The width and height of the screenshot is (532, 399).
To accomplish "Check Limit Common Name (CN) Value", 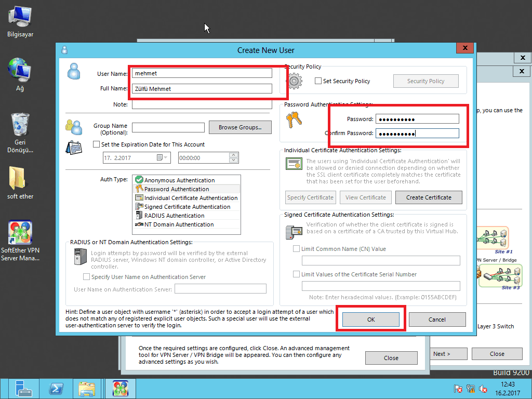I will pyautogui.click(x=297, y=249).
